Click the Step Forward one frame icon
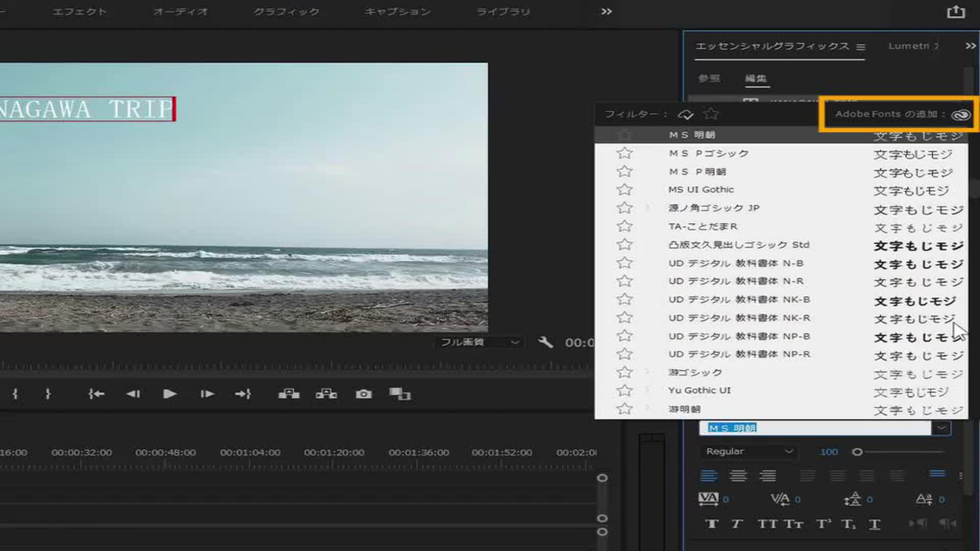Image resolution: width=980 pixels, height=551 pixels. 207,394
